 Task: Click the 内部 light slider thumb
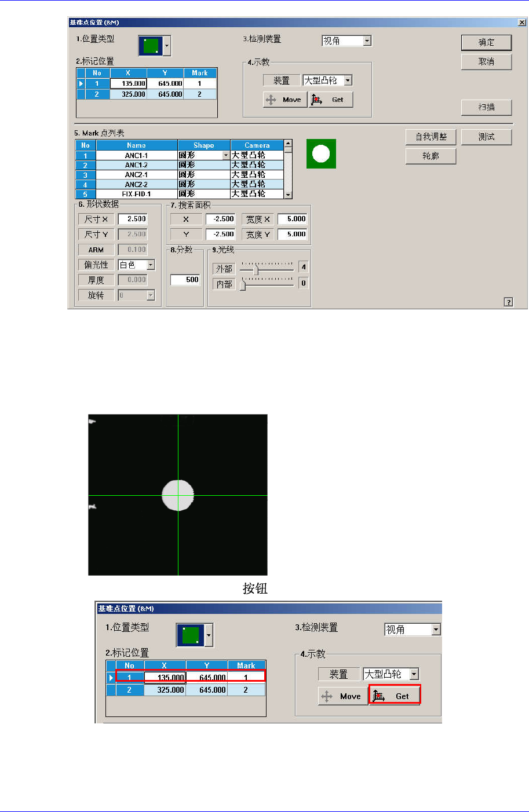coord(243,285)
